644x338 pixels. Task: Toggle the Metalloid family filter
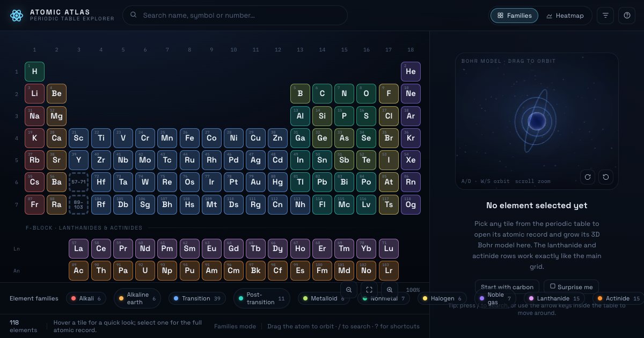[324, 298]
